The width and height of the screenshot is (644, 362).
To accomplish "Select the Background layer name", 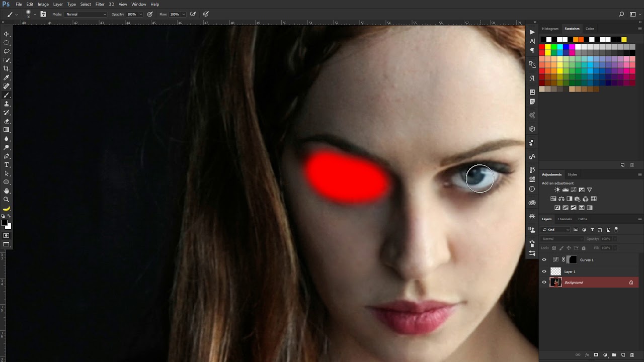I will tap(574, 283).
